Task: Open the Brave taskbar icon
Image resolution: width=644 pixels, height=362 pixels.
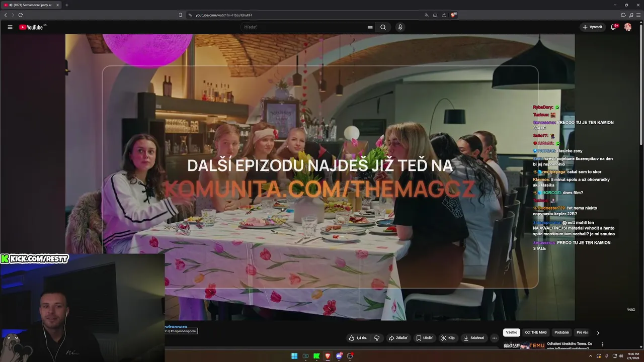Action: point(328,356)
